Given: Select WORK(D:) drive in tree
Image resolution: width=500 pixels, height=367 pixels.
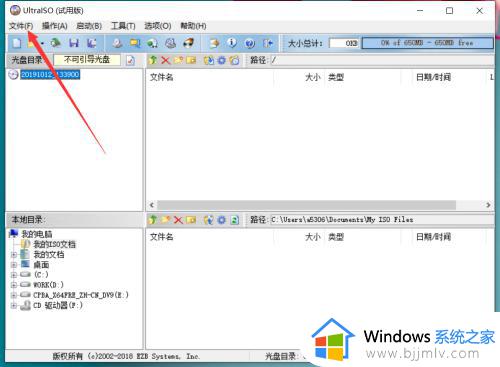Looking at the screenshot, I should point(48,285).
